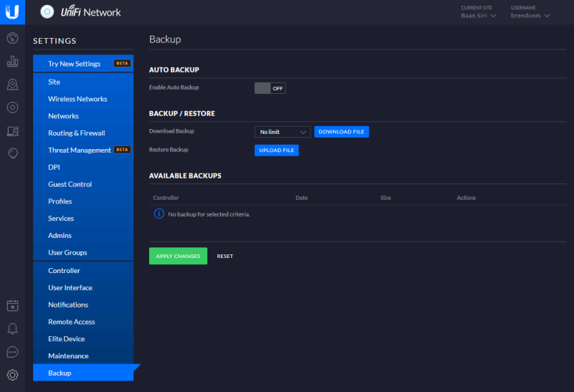Open Controller settings

click(x=83, y=271)
